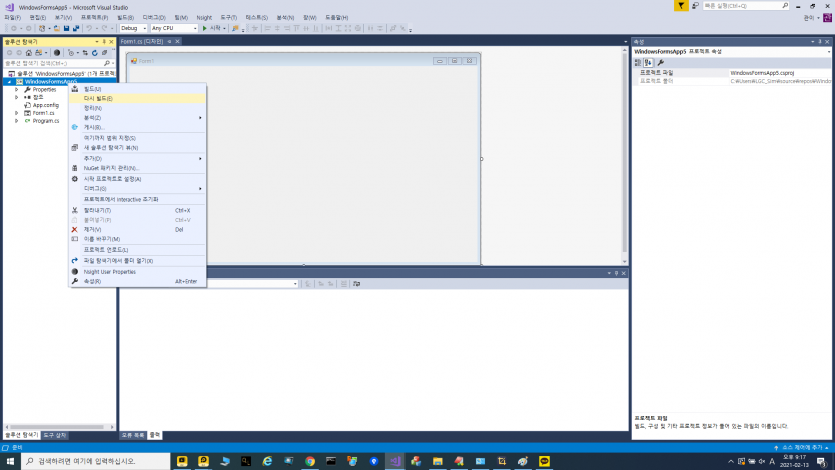Click the green Start (시작) play icon
Screen dimensions: 835x470
tap(204, 28)
